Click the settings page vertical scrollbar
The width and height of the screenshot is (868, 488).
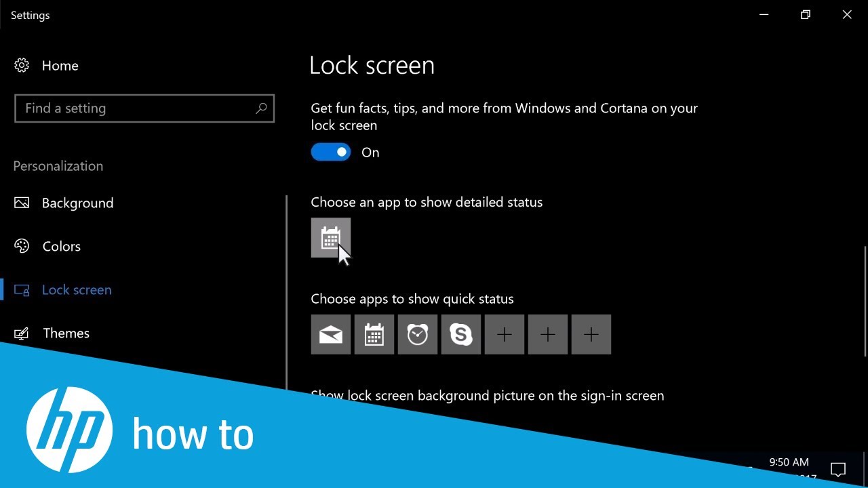(x=865, y=300)
